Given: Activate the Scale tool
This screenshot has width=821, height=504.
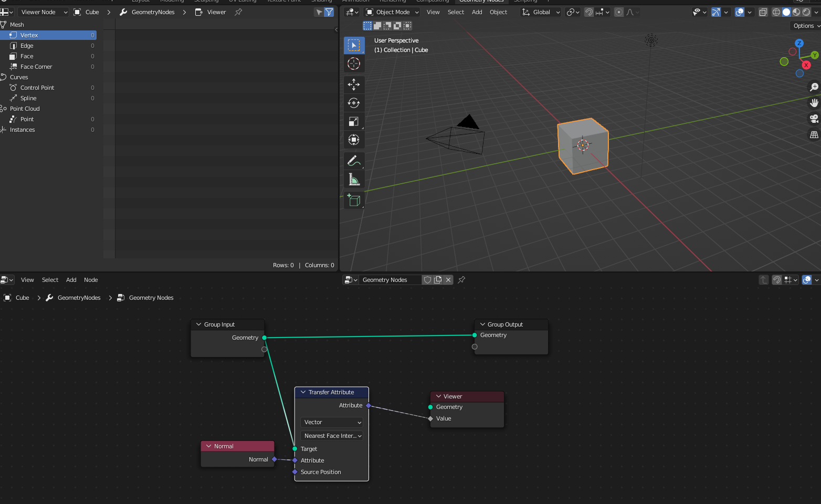Looking at the screenshot, I should click(x=354, y=121).
